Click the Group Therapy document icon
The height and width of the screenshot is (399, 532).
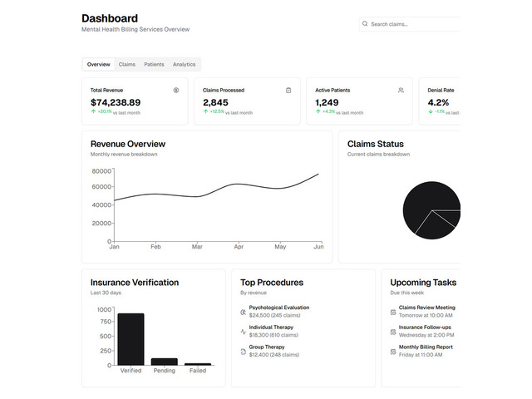tap(243, 352)
